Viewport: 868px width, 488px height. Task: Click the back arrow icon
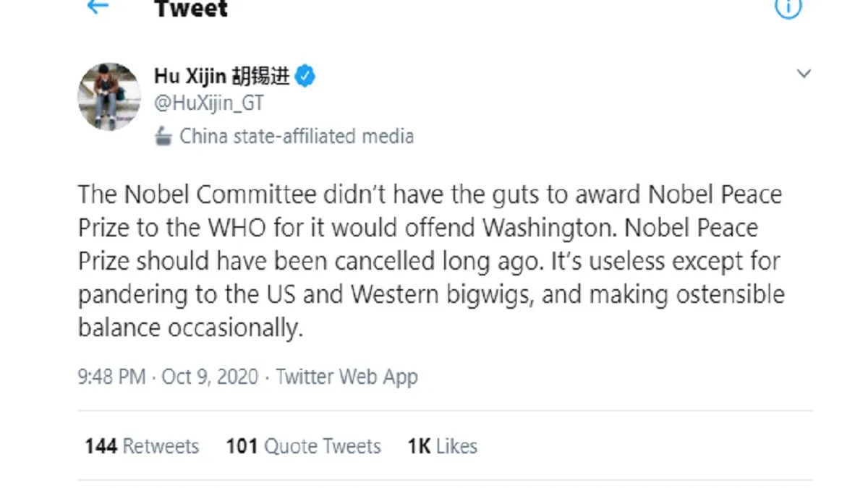click(x=98, y=7)
